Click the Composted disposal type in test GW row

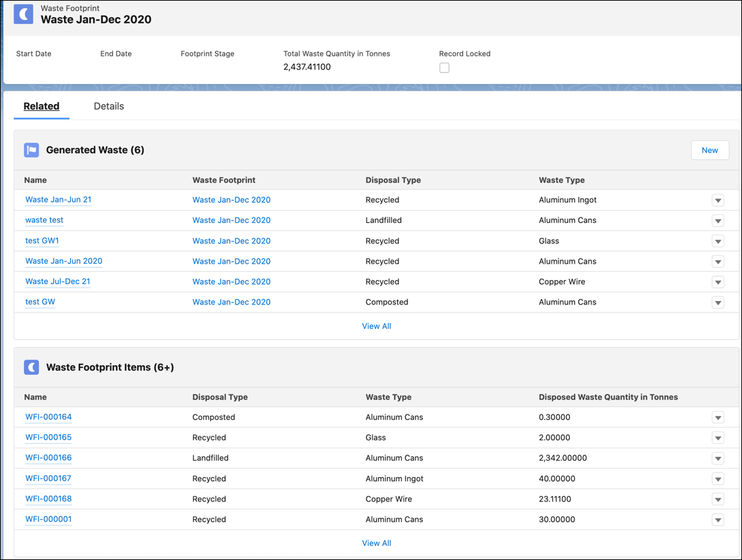(x=386, y=302)
